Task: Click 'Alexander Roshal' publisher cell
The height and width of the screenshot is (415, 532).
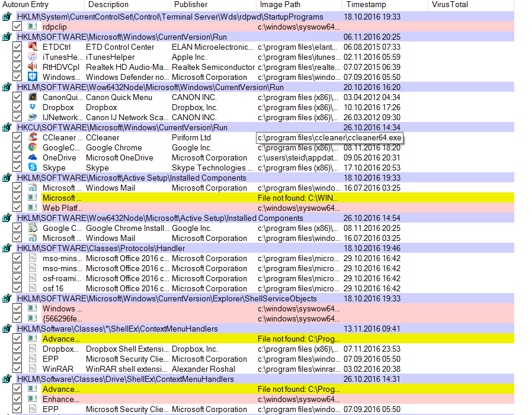Action: pos(203,369)
